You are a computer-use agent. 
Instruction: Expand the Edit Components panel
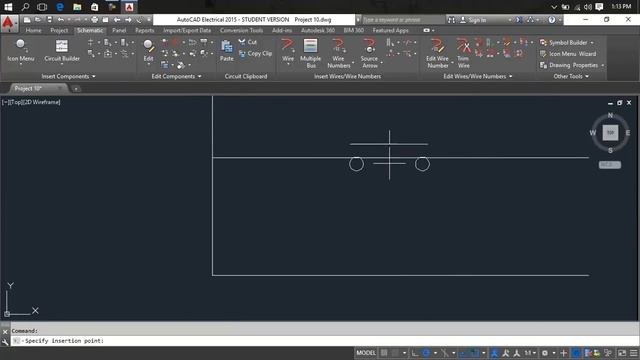click(176, 76)
